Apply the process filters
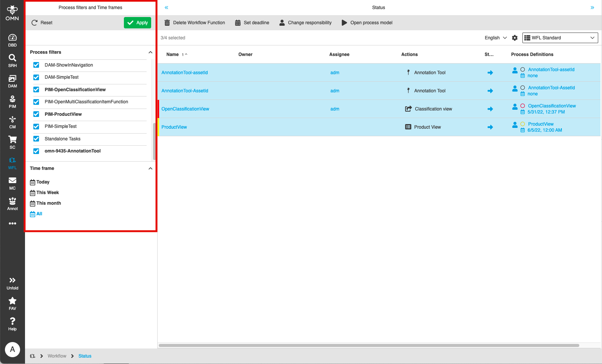 (138, 23)
